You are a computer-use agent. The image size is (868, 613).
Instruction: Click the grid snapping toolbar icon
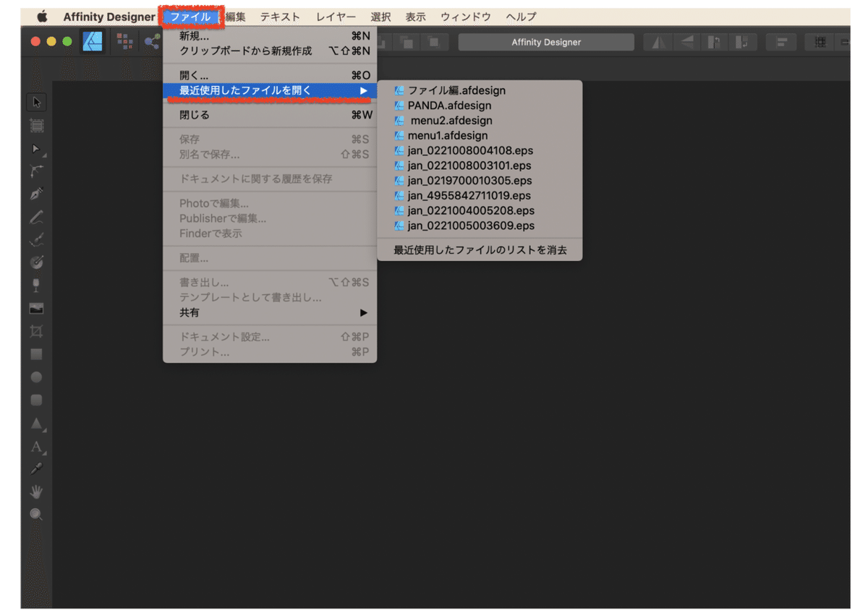pyautogui.click(x=820, y=43)
